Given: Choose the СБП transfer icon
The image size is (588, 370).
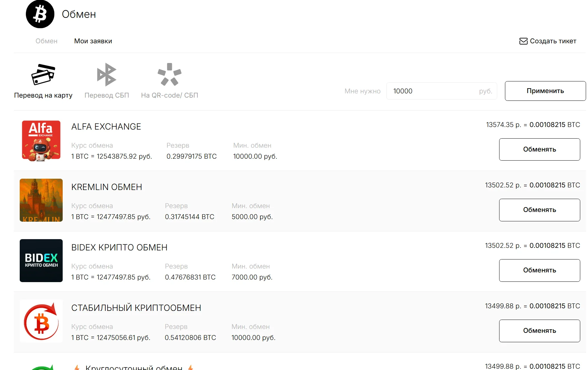Looking at the screenshot, I should click(107, 75).
